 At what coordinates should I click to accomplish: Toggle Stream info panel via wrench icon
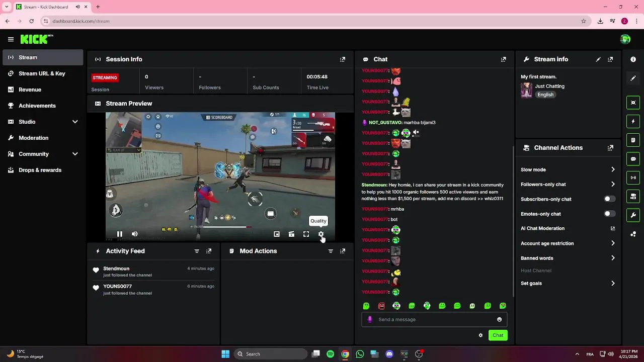tap(633, 215)
